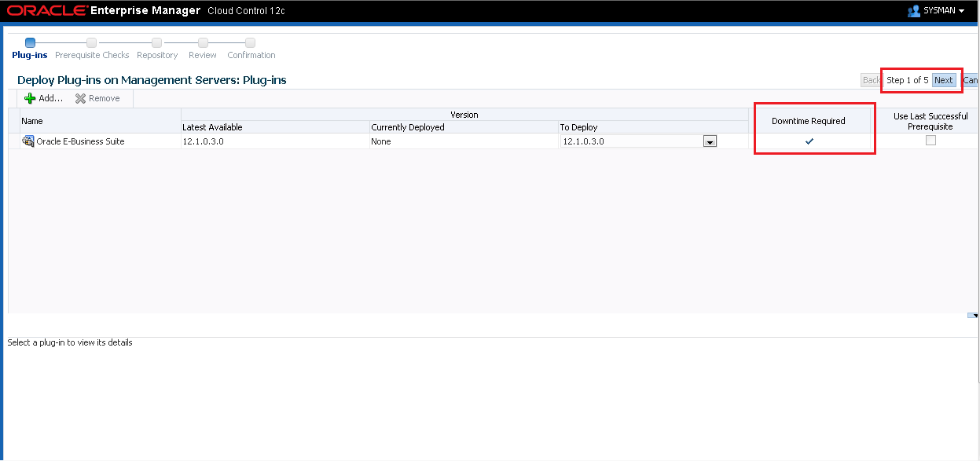Click the Plug-ins step marker in train

click(30, 42)
